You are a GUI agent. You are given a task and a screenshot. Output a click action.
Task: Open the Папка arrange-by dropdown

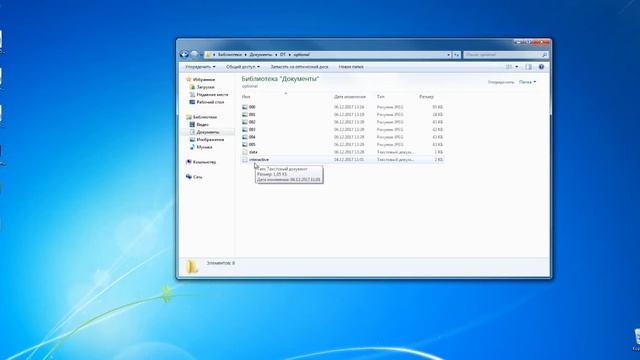[x=527, y=82]
